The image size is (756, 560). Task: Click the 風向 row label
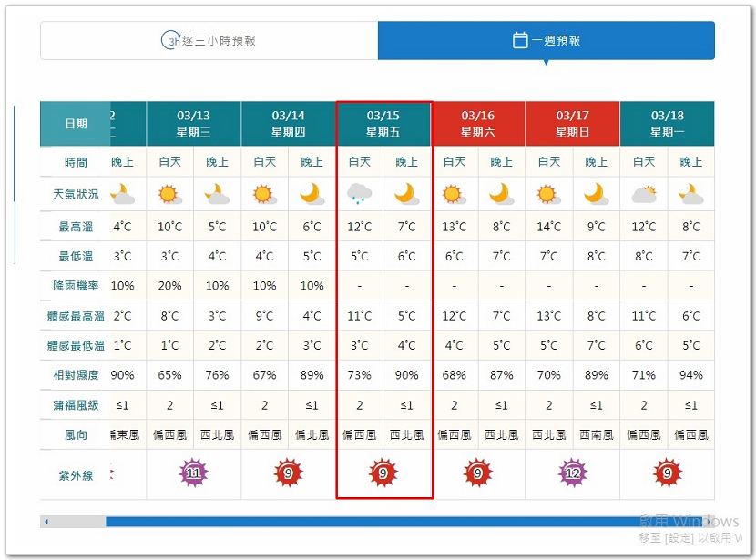point(76,435)
